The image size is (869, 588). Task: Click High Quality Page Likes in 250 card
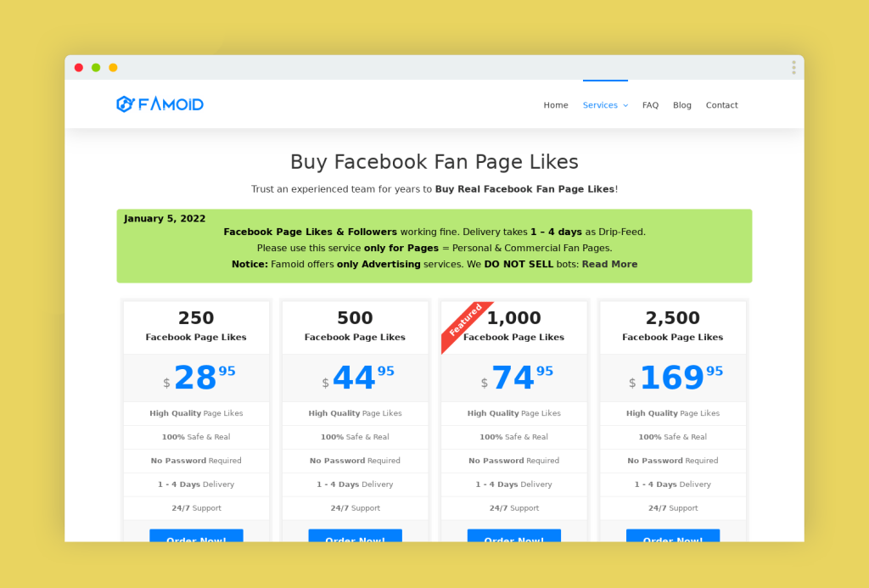(196, 413)
